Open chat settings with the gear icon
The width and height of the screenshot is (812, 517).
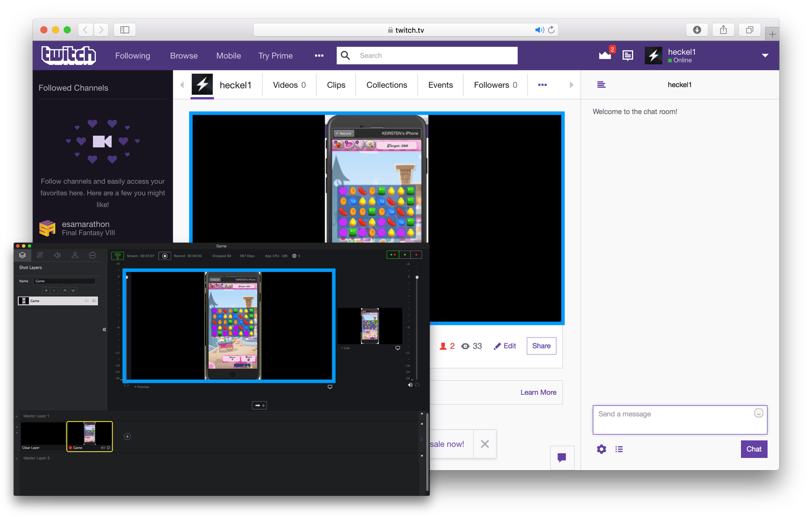click(x=601, y=449)
